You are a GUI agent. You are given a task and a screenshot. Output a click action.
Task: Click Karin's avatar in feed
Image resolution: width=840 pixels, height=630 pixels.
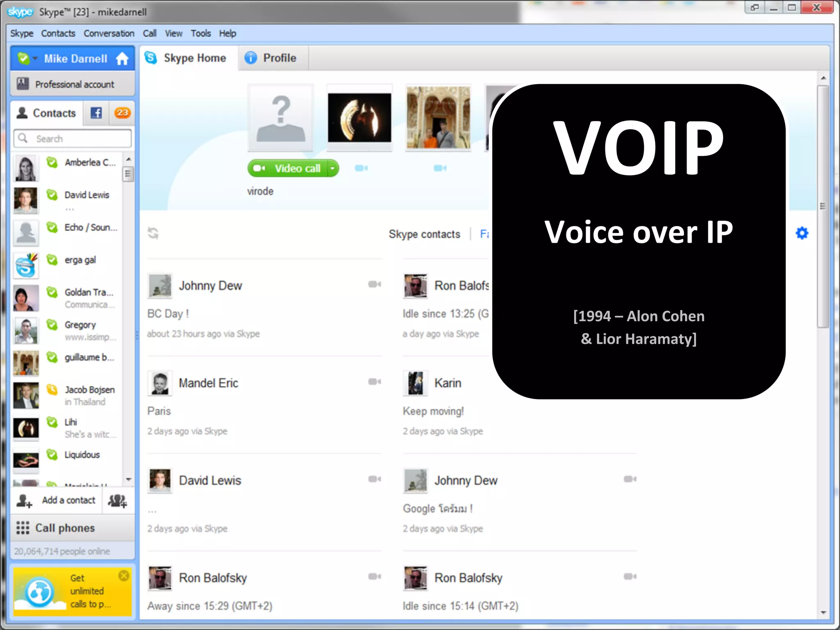415,383
